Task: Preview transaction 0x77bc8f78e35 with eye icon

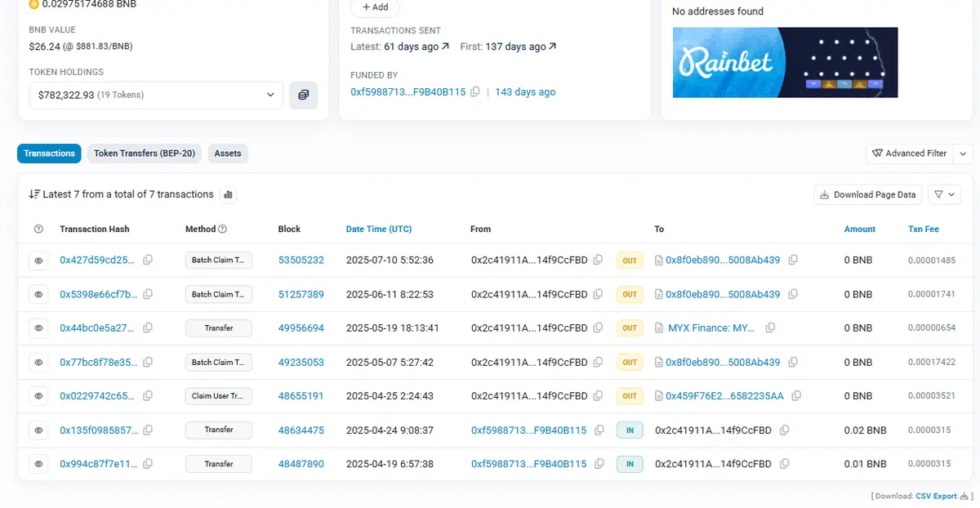Action: pyautogui.click(x=38, y=362)
